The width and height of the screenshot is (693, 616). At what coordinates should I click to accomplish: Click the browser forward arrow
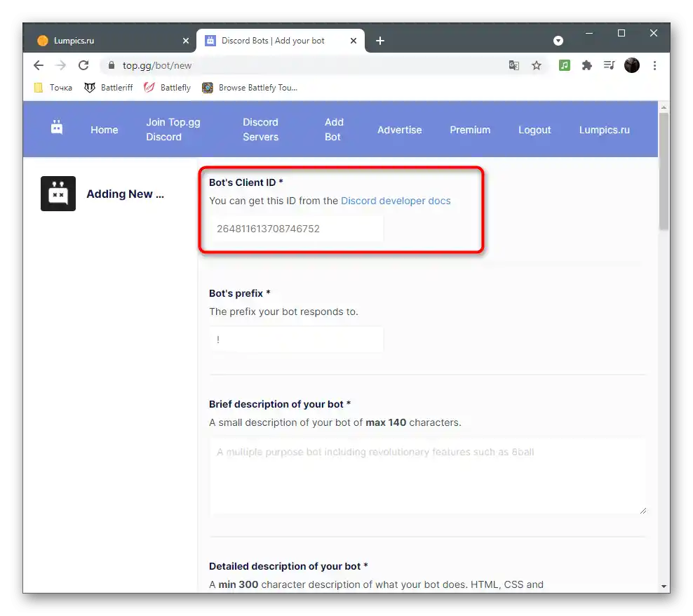tap(60, 65)
